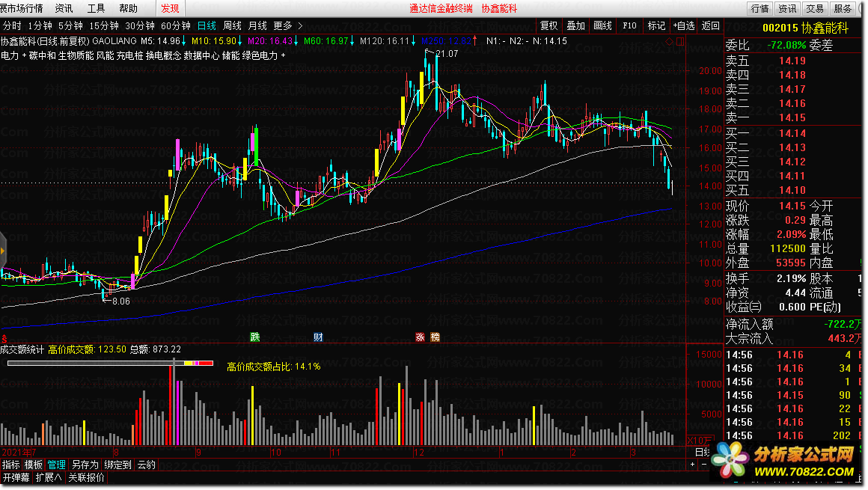Open the left side panel handle
The width and height of the screenshot is (868, 490).
[3, 251]
